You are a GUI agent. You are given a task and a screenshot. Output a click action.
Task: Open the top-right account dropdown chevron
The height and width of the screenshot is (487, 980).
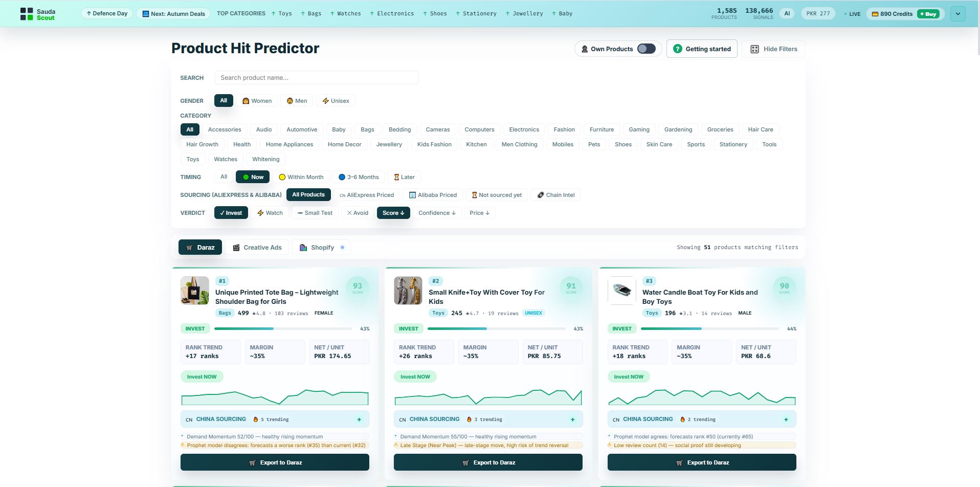click(958, 14)
